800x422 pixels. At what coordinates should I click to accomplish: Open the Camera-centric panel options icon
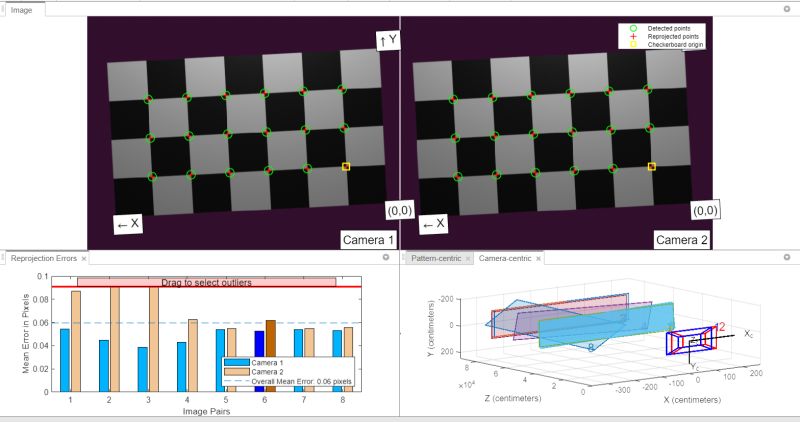pyautogui.click(x=786, y=257)
